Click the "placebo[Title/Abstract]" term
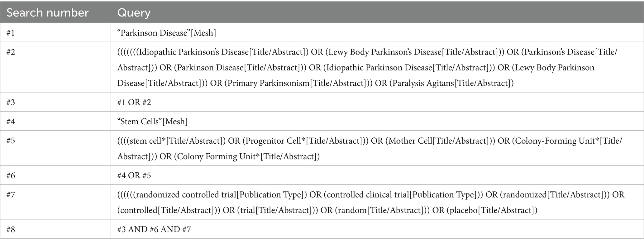The height and width of the screenshot is (244, 644). [x=492, y=210]
